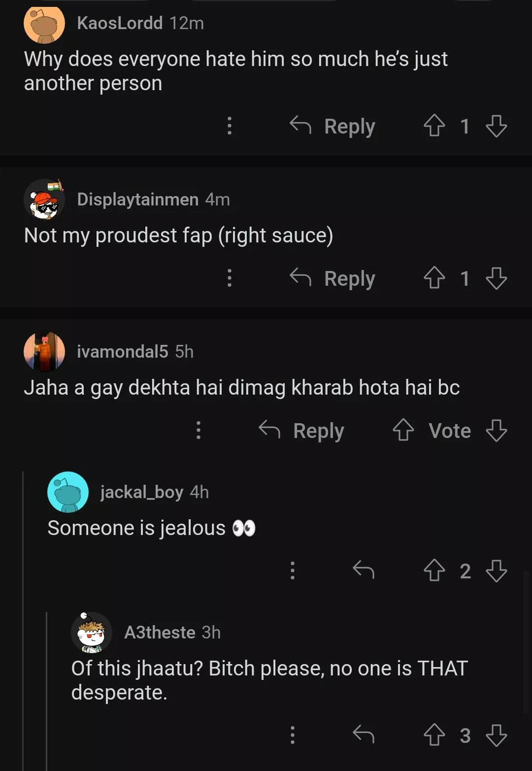532x771 pixels.
Task: Open three-dot menu on ivamondal5's comment
Action: pyautogui.click(x=198, y=430)
